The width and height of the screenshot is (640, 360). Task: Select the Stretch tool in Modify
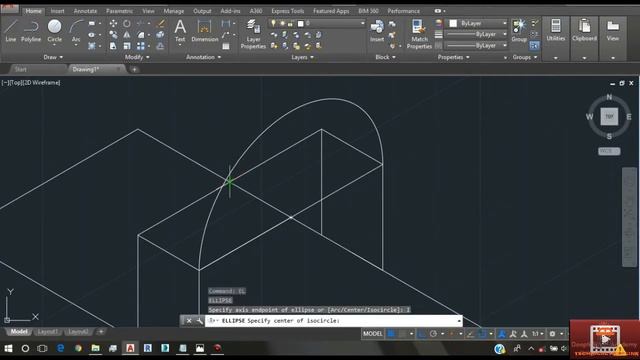[x=113, y=46]
